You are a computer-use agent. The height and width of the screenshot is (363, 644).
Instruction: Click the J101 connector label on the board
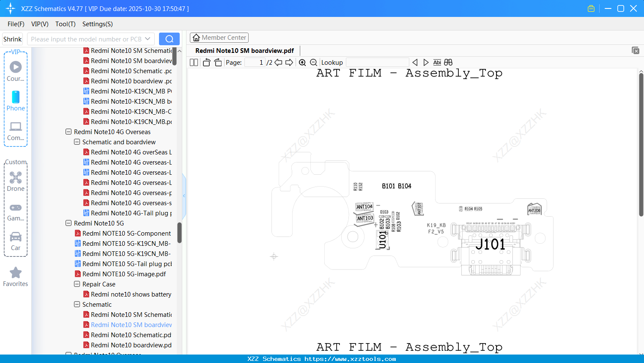pos(490,245)
